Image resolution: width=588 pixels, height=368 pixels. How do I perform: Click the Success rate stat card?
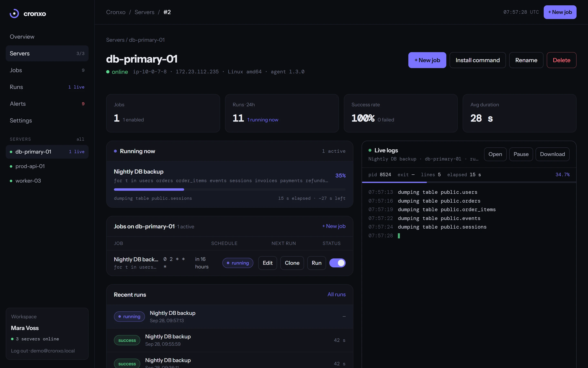[x=401, y=113]
